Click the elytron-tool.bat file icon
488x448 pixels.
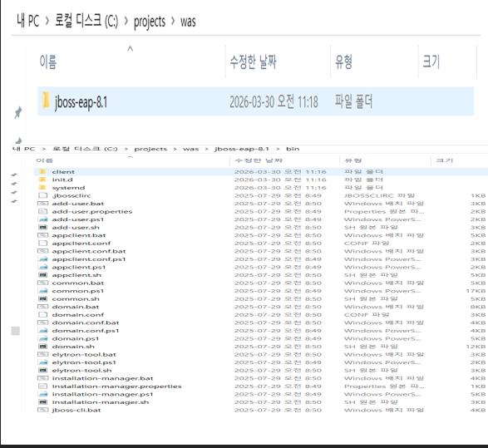coord(42,354)
